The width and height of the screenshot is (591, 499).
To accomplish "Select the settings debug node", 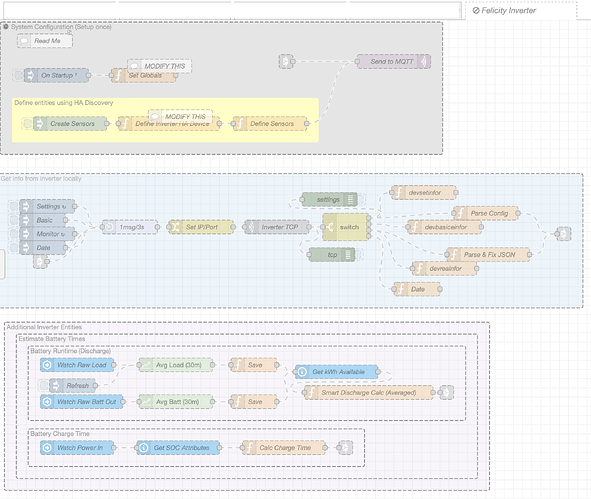I will pos(329,199).
